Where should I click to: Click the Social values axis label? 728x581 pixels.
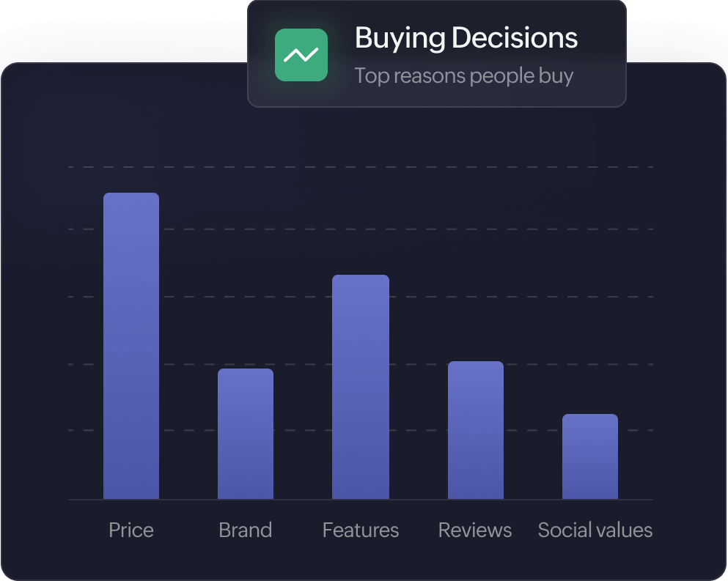[x=595, y=530]
